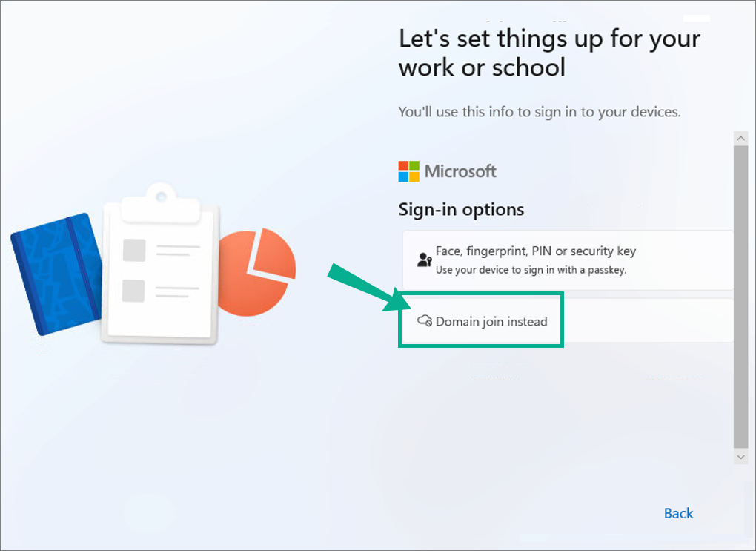
Task: Click the passkey description text line
Action: (x=531, y=270)
